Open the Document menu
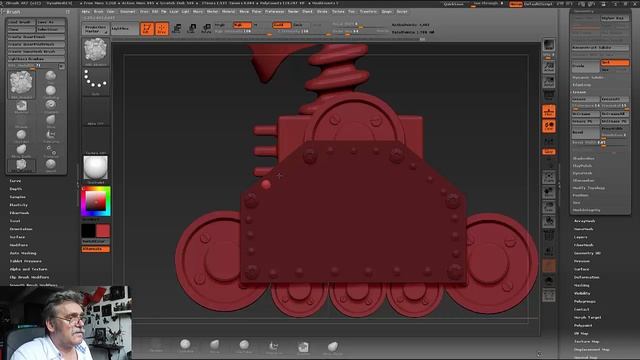The image size is (640, 360). [127, 11]
